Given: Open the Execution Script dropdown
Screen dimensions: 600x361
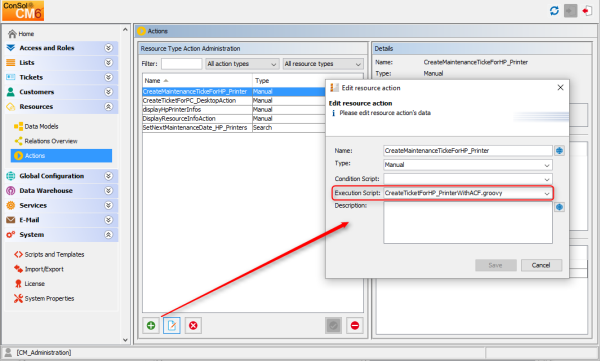Looking at the screenshot, I should click(x=468, y=193).
